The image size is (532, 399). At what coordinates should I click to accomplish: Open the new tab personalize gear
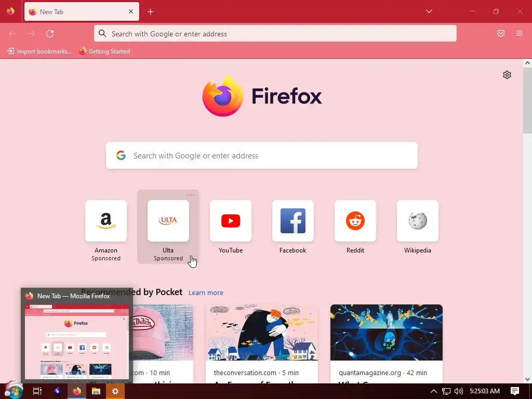[507, 75]
